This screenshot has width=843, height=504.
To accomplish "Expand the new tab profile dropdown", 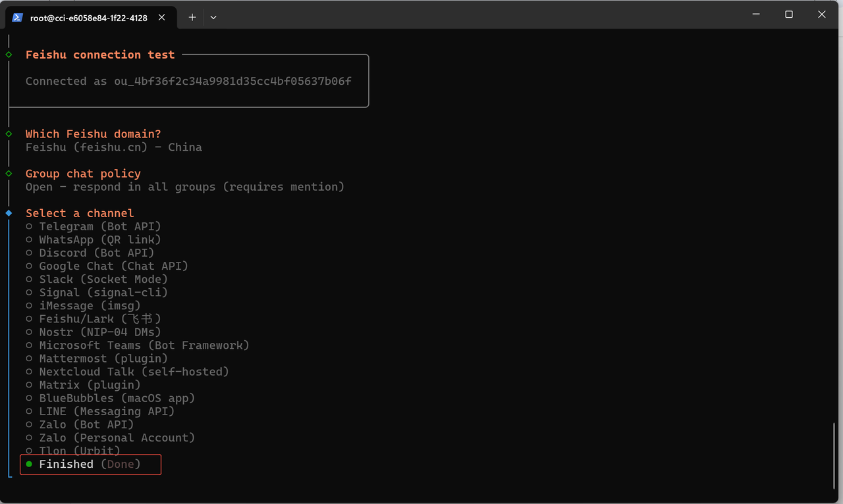I will click(x=213, y=18).
